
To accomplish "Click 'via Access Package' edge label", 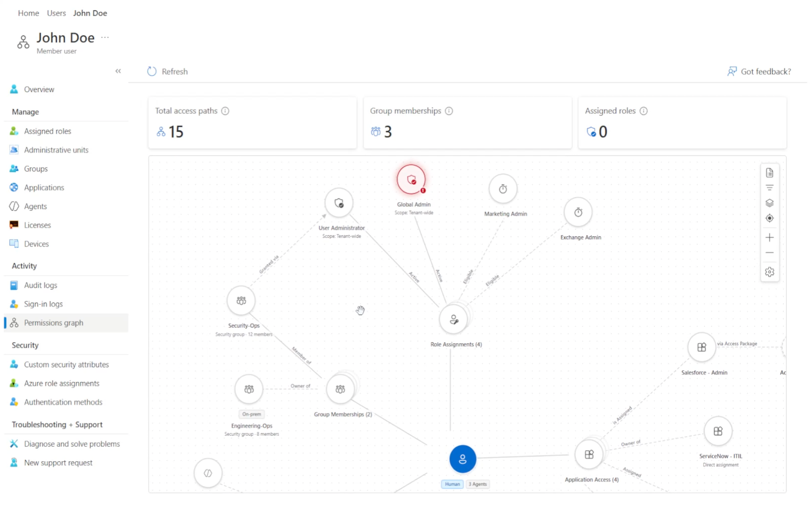I will pyautogui.click(x=737, y=344).
